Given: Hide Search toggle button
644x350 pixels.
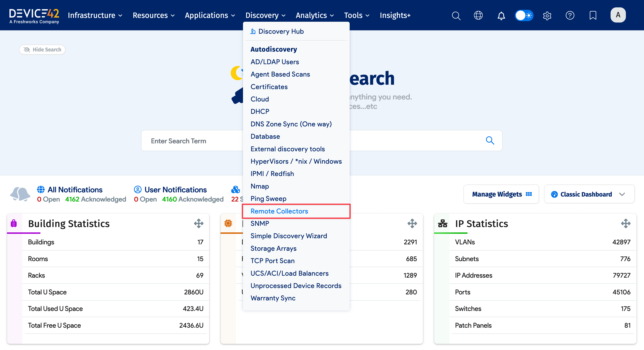Looking at the screenshot, I should [42, 50].
